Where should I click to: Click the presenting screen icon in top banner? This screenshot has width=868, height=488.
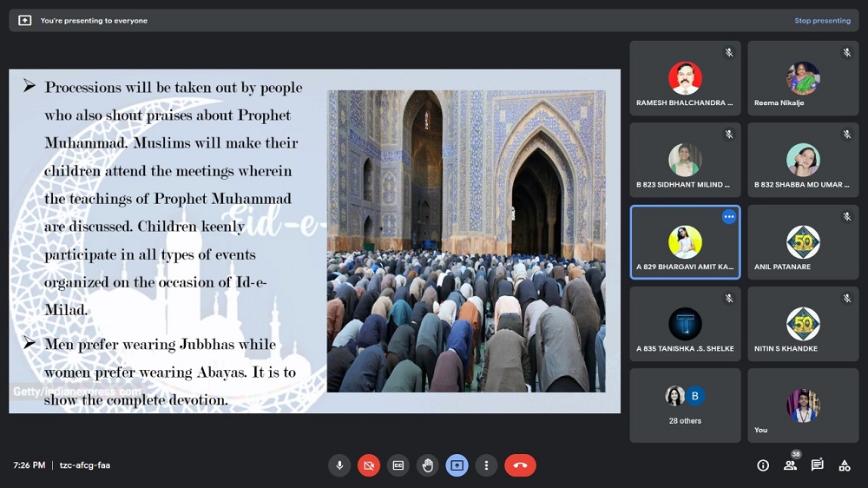25,21
